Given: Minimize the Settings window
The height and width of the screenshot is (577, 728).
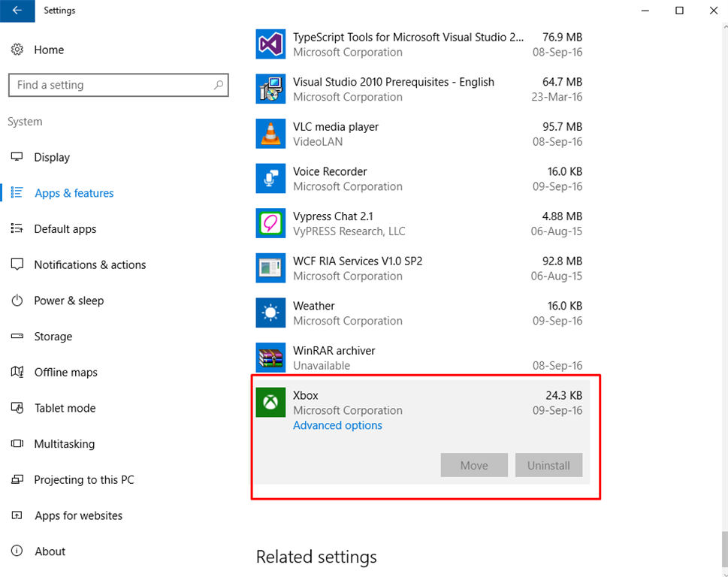Looking at the screenshot, I should pyautogui.click(x=645, y=11).
